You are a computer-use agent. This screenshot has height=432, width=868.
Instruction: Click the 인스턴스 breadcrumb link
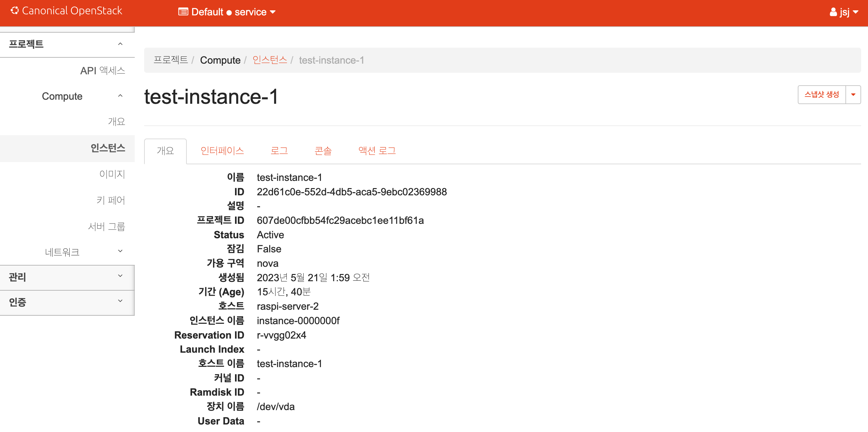[x=269, y=60]
